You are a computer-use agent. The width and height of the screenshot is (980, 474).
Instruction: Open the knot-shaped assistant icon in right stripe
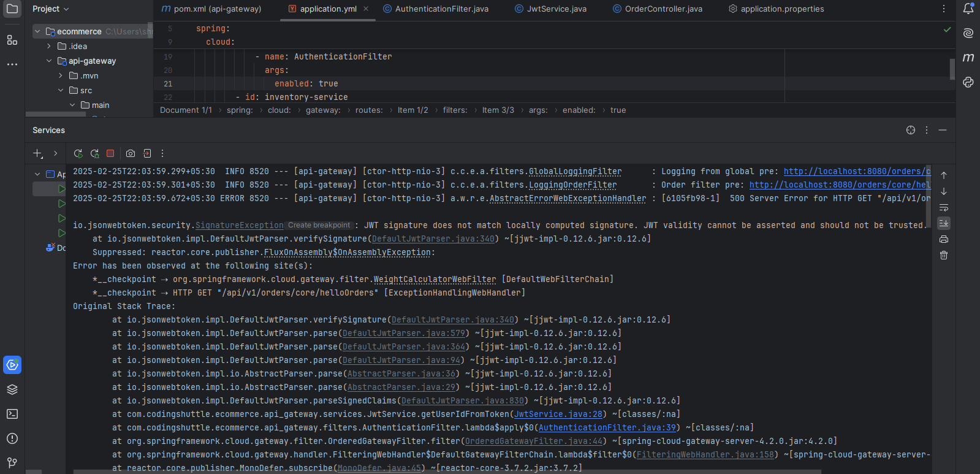[968, 82]
